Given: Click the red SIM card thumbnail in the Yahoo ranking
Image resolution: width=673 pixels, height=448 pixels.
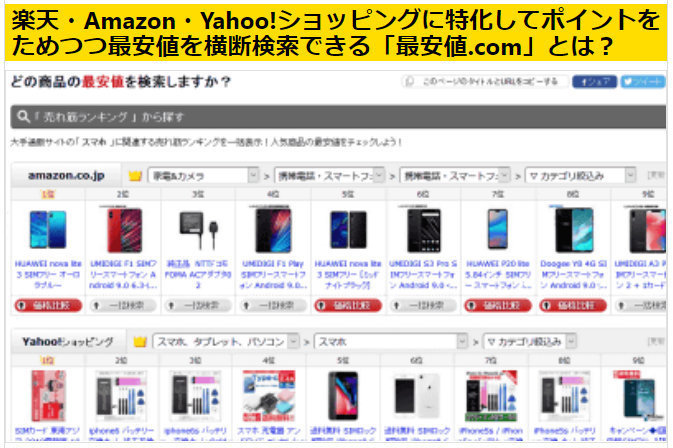Looking at the screenshot, I should tap(48, 396).
